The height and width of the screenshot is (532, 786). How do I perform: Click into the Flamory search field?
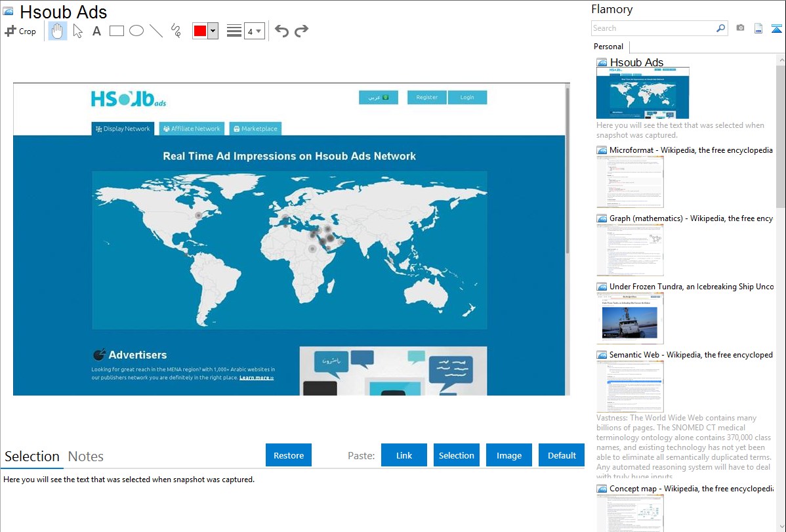(x=653, y=28)
